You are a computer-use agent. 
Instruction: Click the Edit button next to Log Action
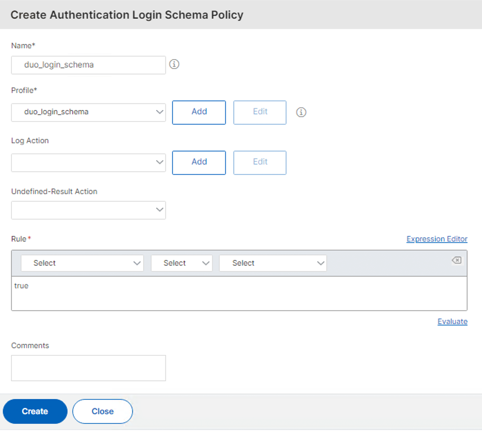260,162
